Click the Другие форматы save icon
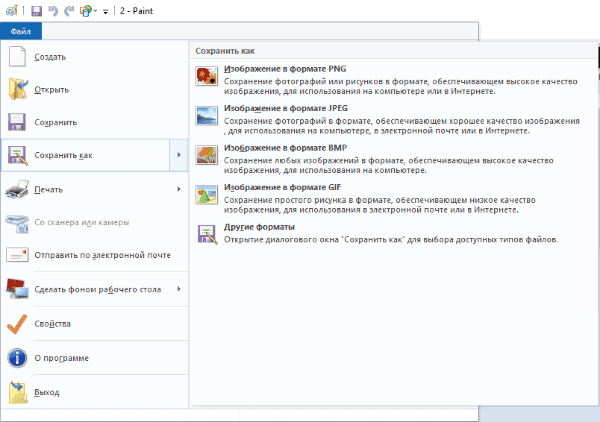Image resolution: width=600 pixels, height=422 pixels. click(207, 234)
